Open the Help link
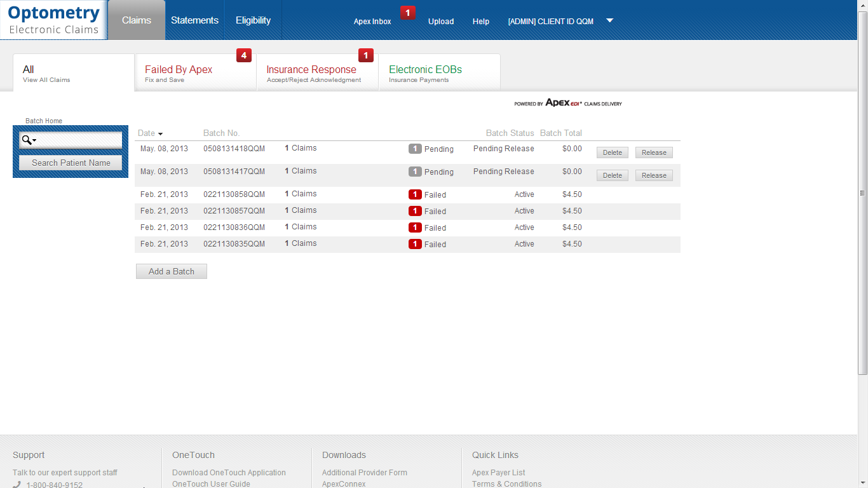The height and width of the screenshot is (488, 868). coord(481,22)
